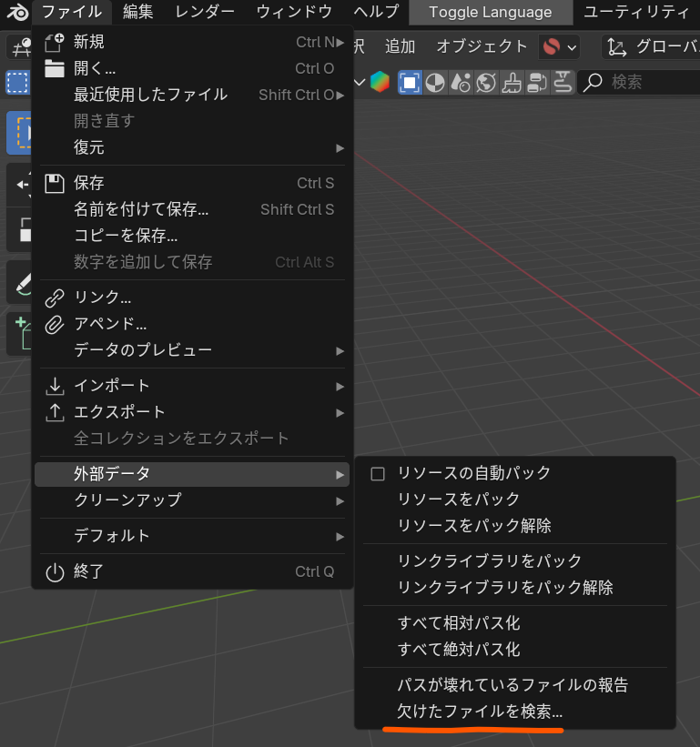The width and height of the screenshot is (700, 747).
Task: Click the rainbow hexagon icon in the header
Action: tap(380, 82)
